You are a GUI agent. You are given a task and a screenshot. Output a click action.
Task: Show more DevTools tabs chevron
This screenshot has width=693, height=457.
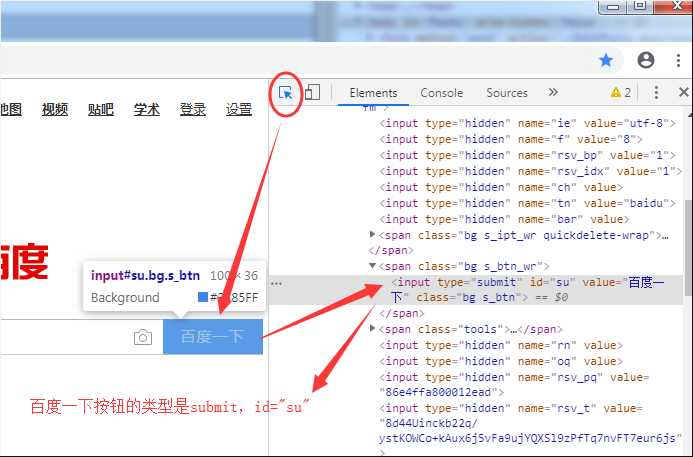coord(553,92)
